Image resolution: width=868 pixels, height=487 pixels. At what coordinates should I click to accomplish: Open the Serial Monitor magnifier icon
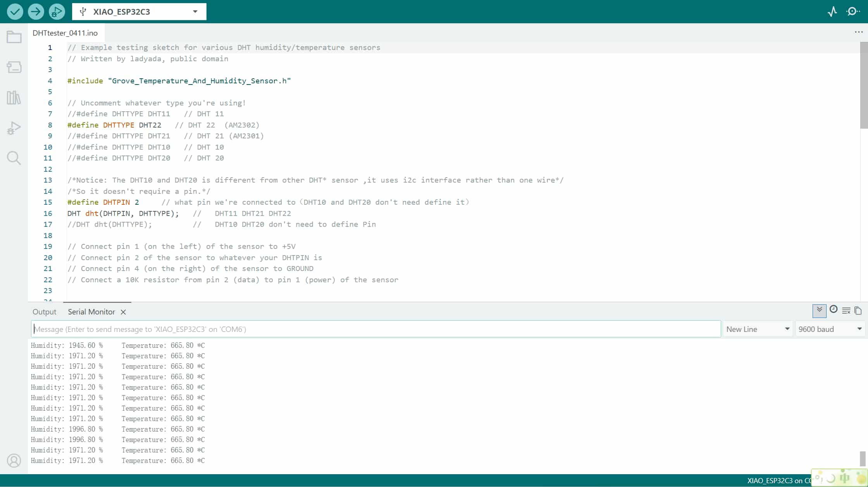click(x=853, y=11)
